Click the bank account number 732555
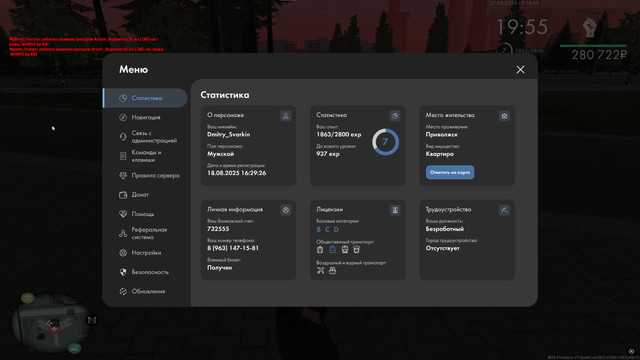This screenshot has height=360, width=640. [x=218, y=229]
